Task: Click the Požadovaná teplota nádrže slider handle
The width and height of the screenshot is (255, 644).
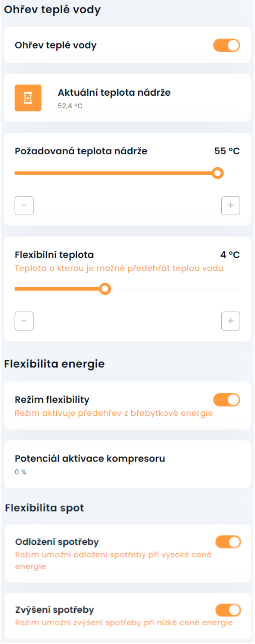Action: [217, 173]
